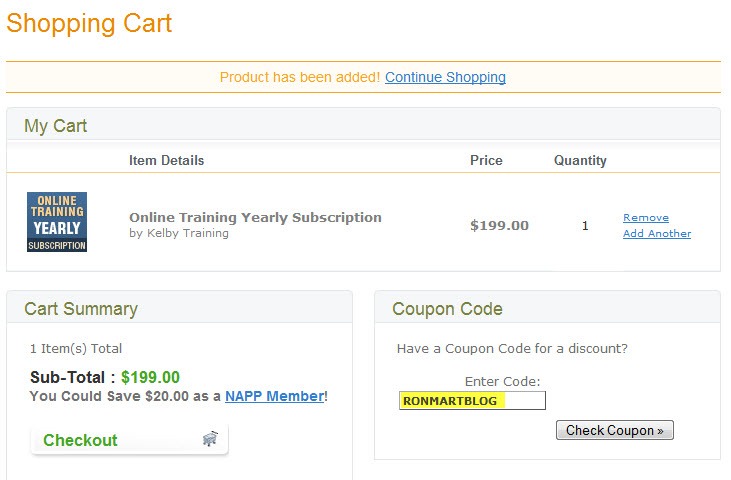
Task: Click the Item Details column header
Action: coord(166,160)
